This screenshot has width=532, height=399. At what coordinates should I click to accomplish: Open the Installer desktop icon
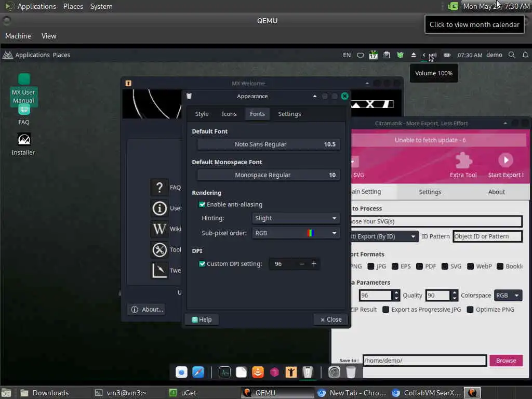coord(23,144)
